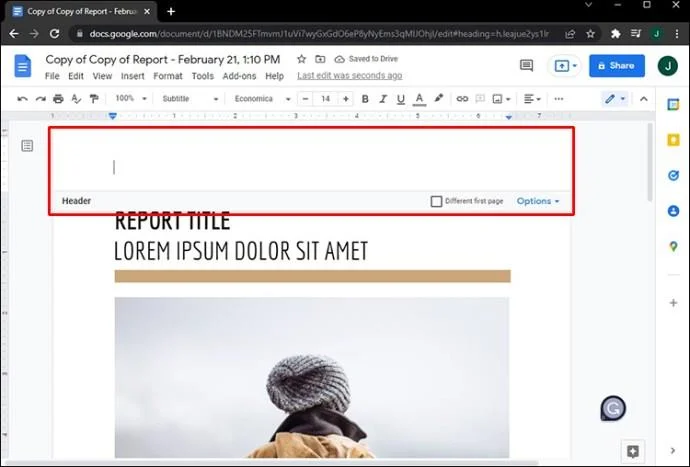690x467 pixels.
Task: Expand the header Options dropdown
Action: (538, 201)
